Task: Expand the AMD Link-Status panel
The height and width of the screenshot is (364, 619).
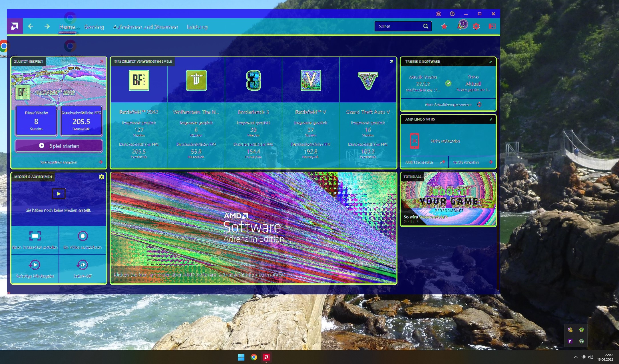Action: [x=491, y=119]
